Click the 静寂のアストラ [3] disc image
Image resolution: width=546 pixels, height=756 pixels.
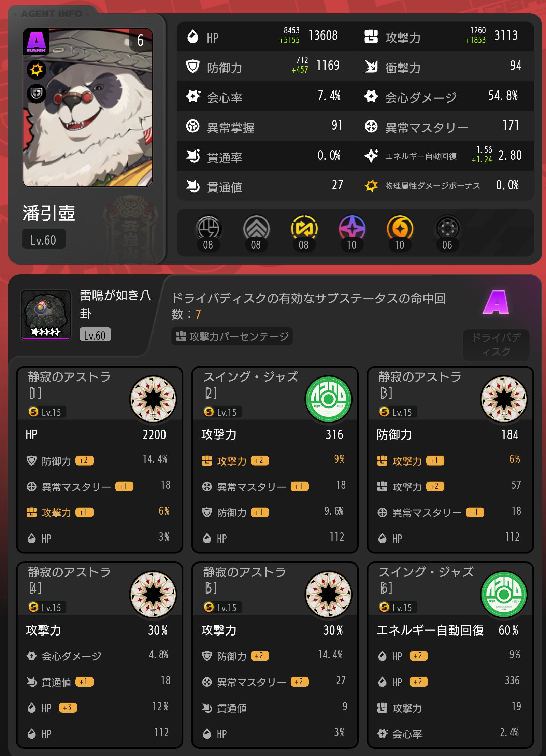click(x=504, y=399)
